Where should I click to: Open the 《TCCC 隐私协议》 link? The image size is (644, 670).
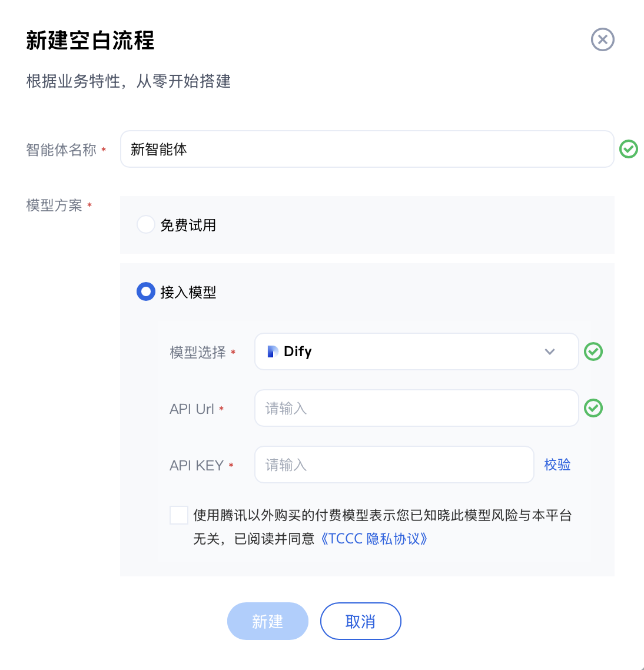[373, 539]
